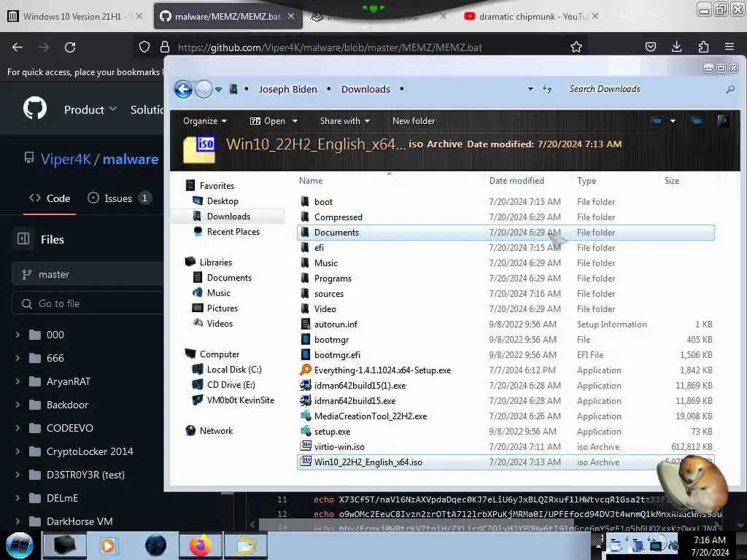
Task: Open the Organize menu
Action: point(205,121)
